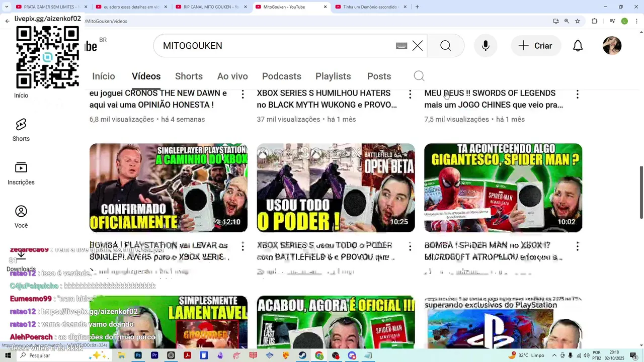Open Steam from the taskbar
This screenshot has height=362, width=644.
302,355
